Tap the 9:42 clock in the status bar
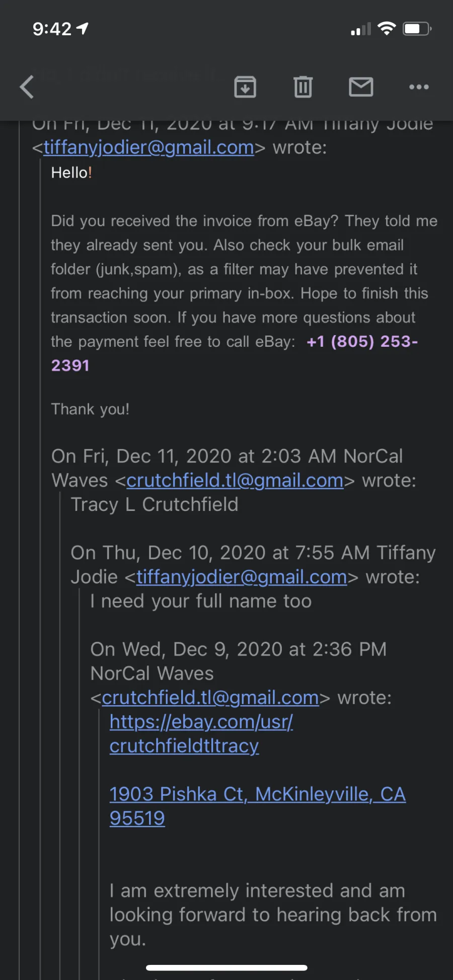This screenshot has width=453, height=980. [52, 29]
